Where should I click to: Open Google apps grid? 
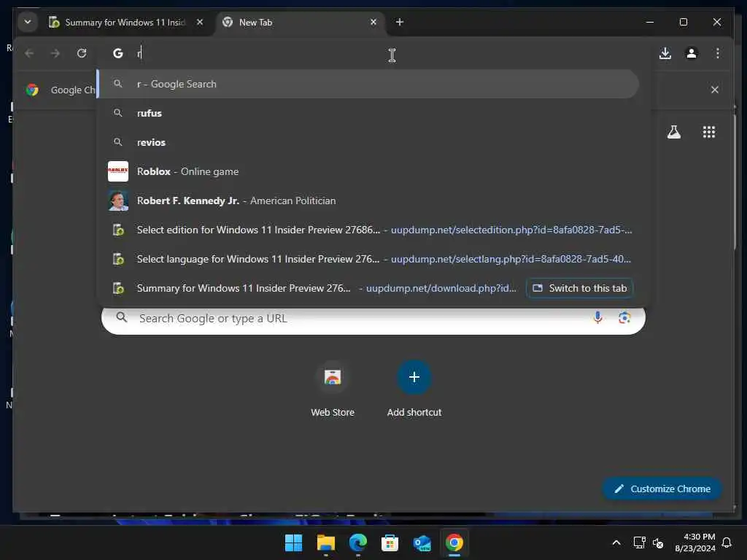(x=709, y=132)
